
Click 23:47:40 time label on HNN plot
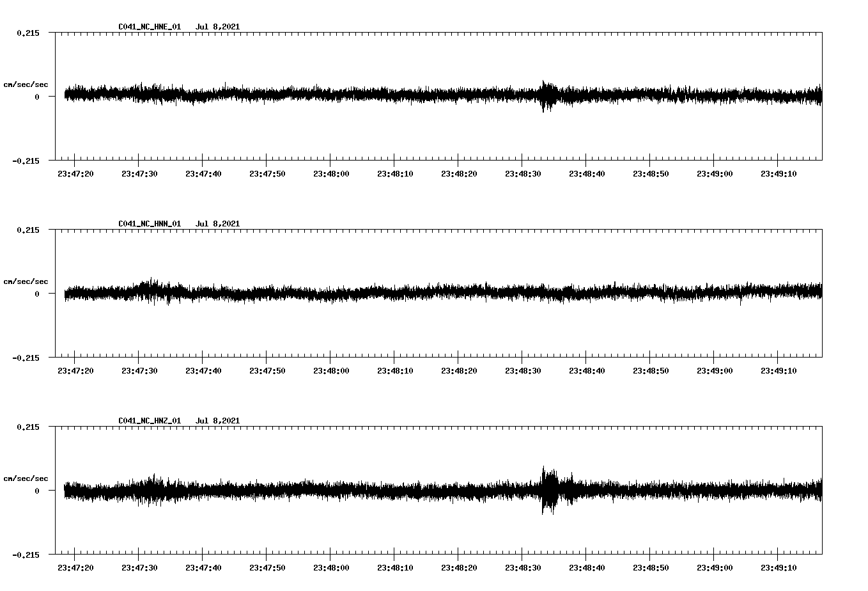click(203, 371)
